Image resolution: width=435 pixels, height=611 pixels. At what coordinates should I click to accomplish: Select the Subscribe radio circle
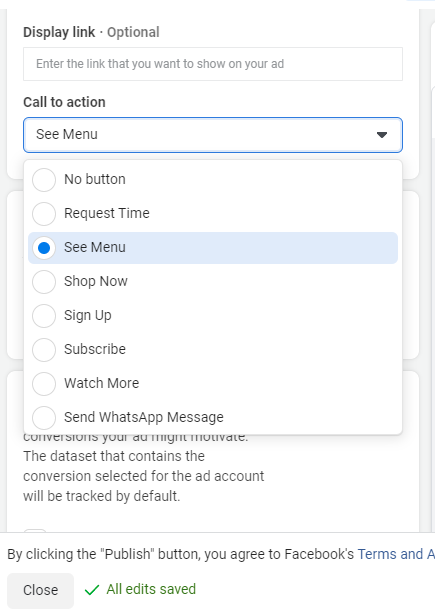tap(44, 350)
